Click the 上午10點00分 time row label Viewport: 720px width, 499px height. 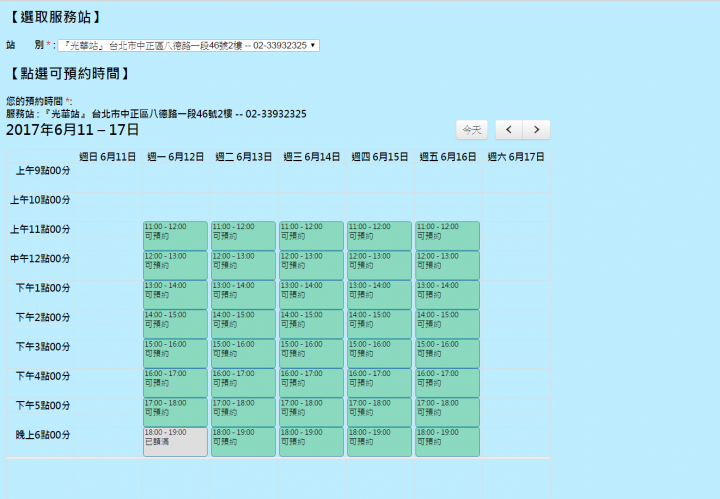(x=40, y=200)
